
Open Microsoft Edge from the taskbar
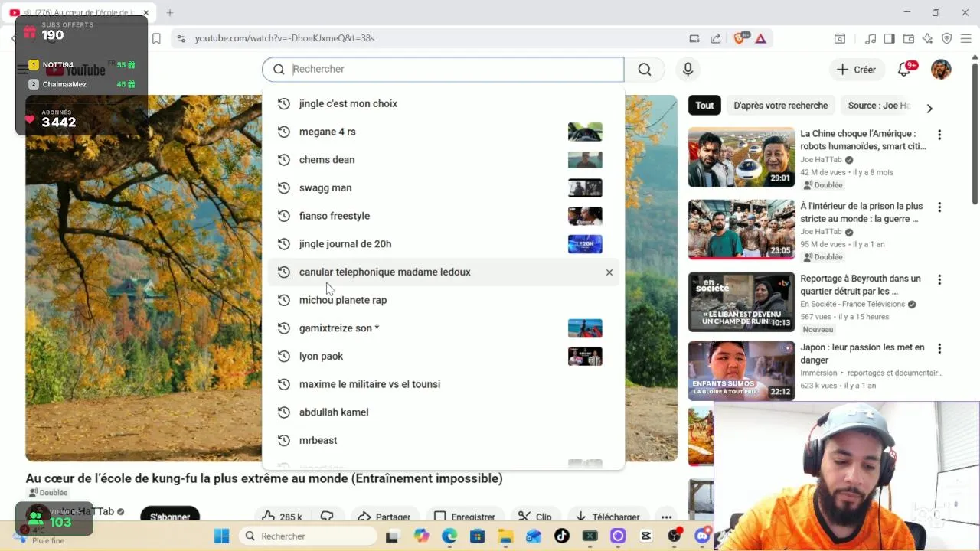(x=449, y=536)
